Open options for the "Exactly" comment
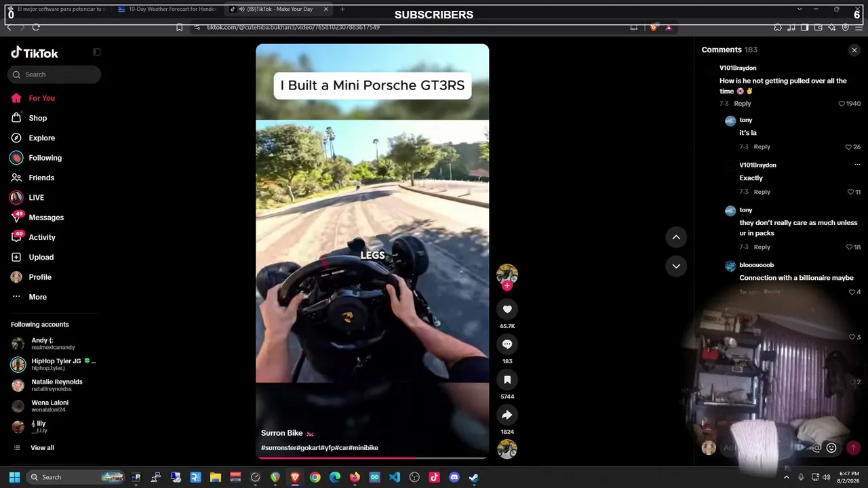The image size is (868, 488). tap(857, 165)
